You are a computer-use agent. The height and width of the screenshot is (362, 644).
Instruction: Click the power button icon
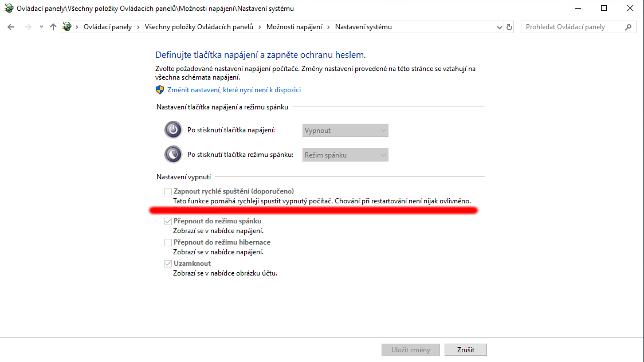173,131
